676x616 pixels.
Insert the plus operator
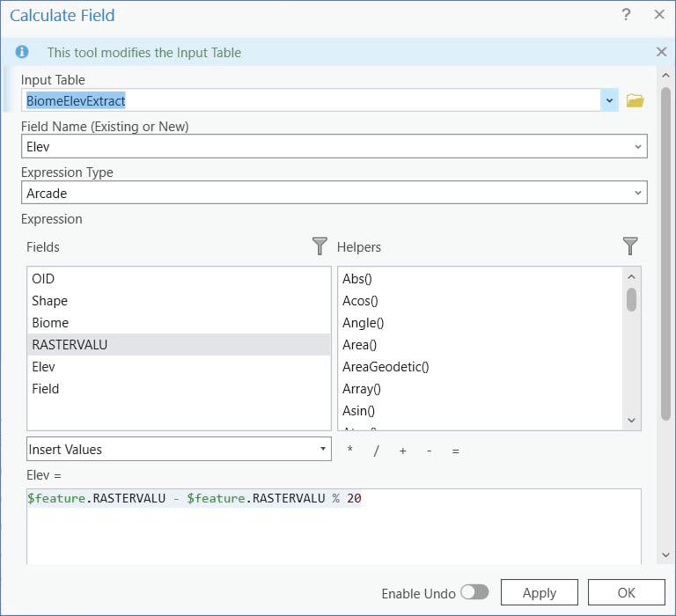402,451
